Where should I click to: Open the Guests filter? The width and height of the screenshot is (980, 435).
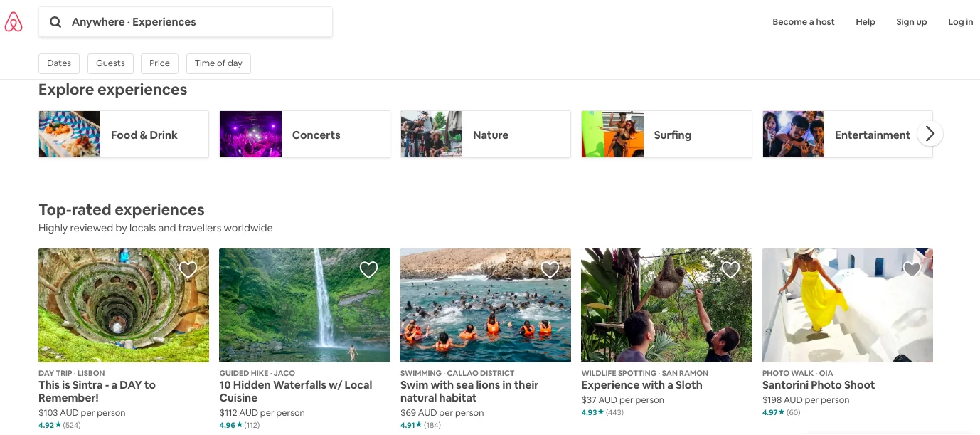pyautogui.click(x=110, y=63)
